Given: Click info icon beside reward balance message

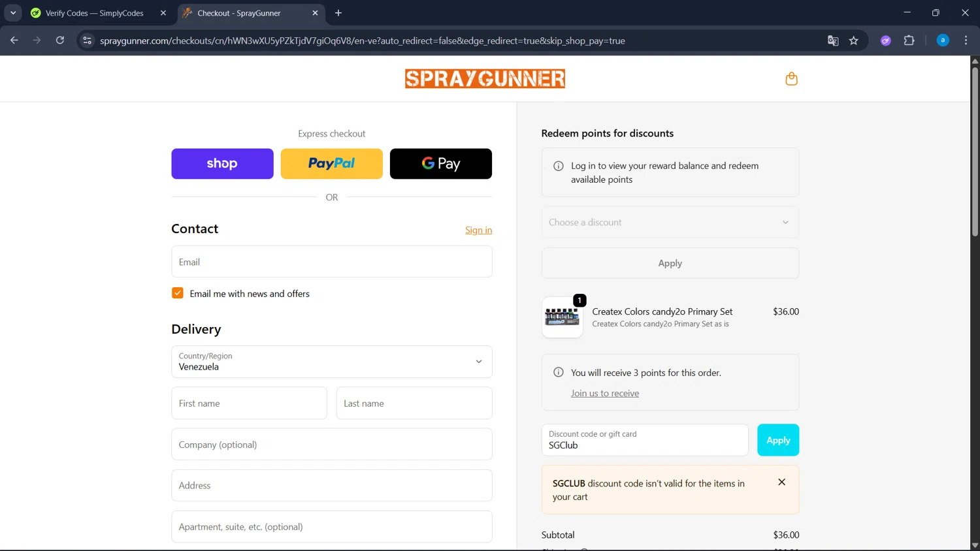Looking at the screenshot, I should click(558, 166).
